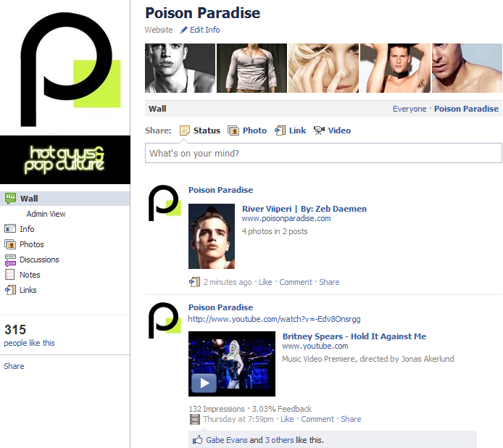
Task: Choose the Video camera icon
Action: click(319, 130)
